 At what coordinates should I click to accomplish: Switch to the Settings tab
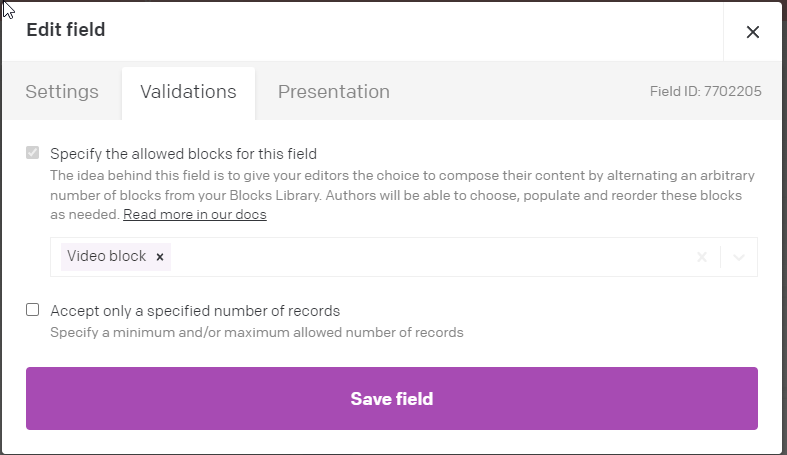pyautogui.click(x=62, y=92)
